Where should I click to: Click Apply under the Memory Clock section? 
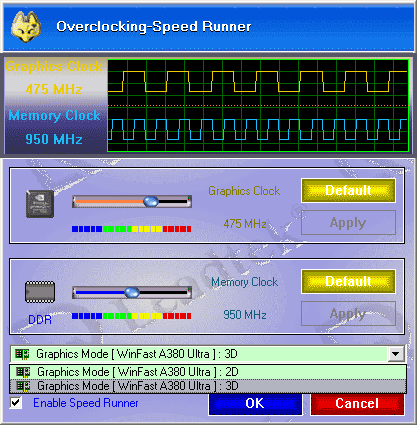348,313
